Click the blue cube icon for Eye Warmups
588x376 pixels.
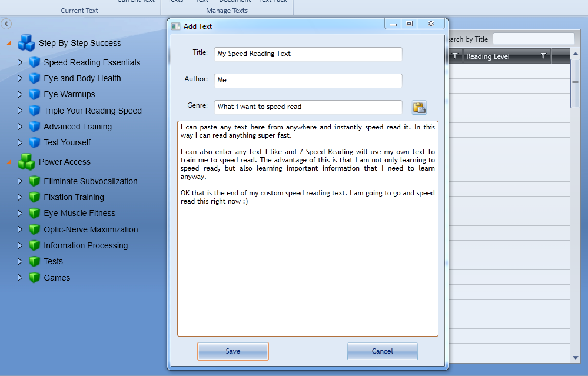(x=35, y=94)
